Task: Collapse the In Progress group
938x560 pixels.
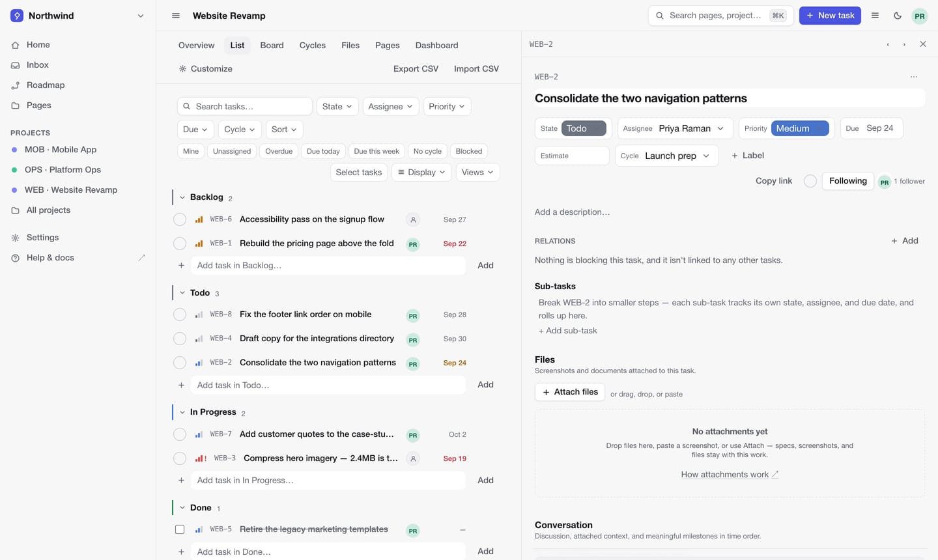Action: click(182, 412)
